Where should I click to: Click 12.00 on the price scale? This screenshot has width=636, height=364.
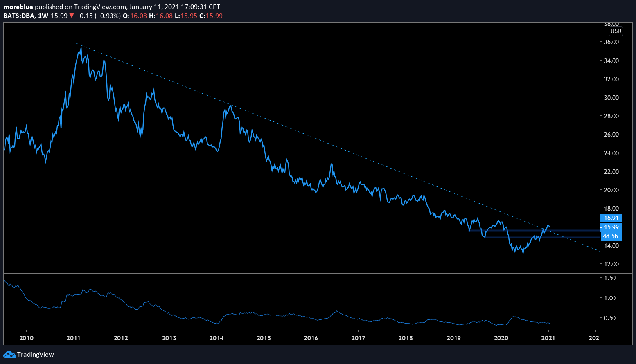coord(611,264)
